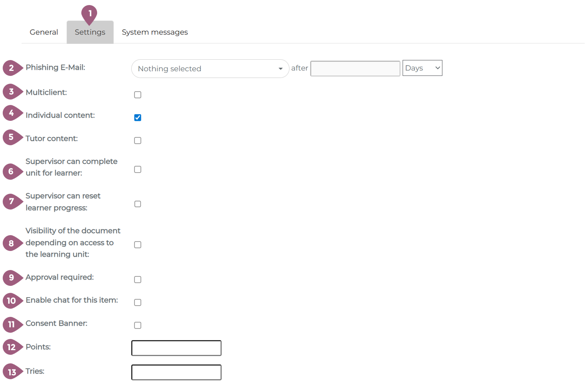Viewport: 588px width, 392px height.
Task: Open the Phishing E-Mail 'Nothing selected' dropdown
Action: [210, 69]
